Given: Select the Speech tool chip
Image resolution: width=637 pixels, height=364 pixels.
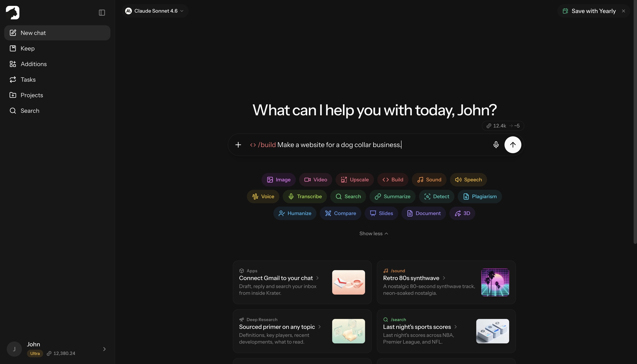Looking at the screenshot, I should 468,179.
